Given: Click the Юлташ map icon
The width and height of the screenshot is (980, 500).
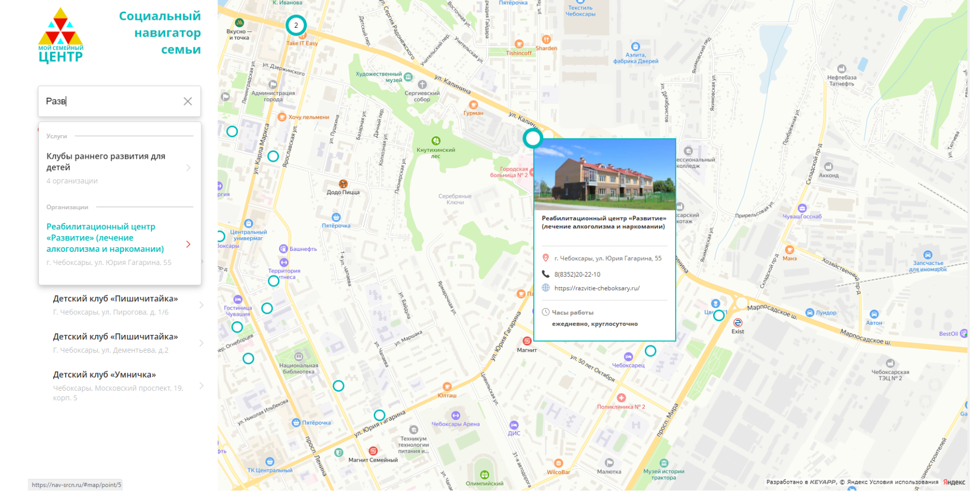Looking at the screenshot, I should (447, 387).
